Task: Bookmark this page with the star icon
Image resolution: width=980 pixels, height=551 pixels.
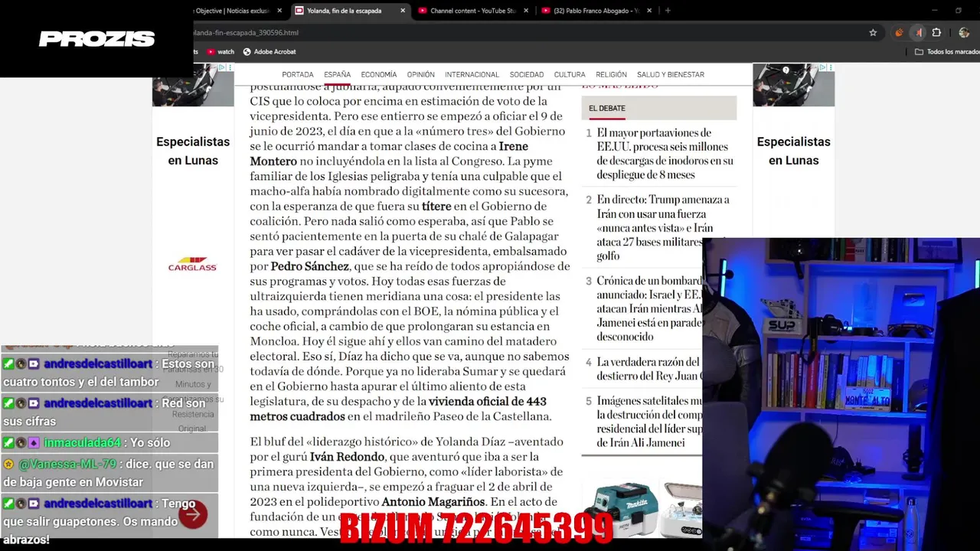Action: pyautogui.click(x=873, y=33)
